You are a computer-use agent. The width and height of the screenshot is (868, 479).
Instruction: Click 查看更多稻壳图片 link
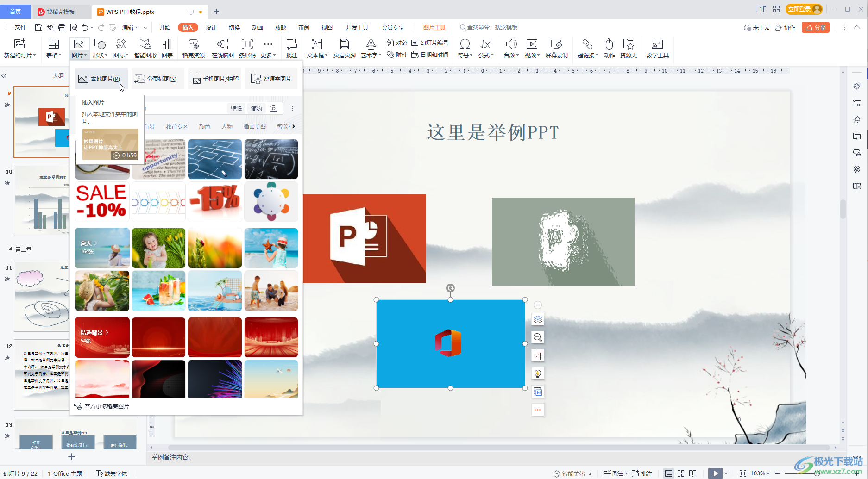(x=102, y=406)
